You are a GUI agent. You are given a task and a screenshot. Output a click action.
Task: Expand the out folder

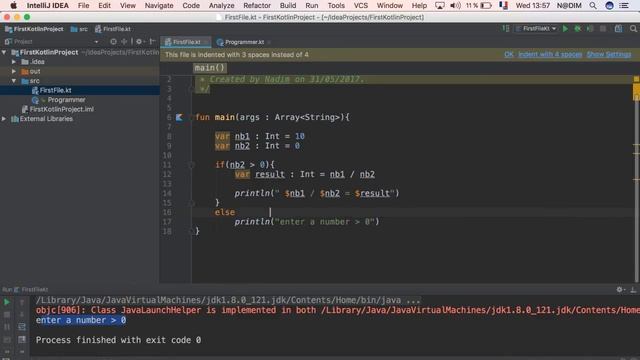pos(14,71)
